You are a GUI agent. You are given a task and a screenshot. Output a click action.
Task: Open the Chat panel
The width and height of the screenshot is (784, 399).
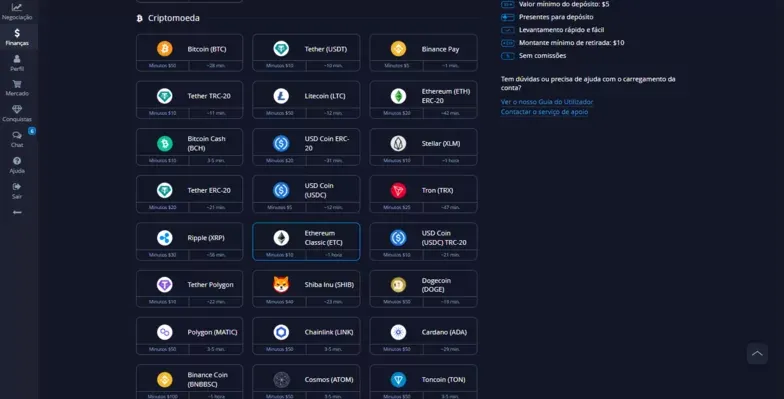pos(17,140)
